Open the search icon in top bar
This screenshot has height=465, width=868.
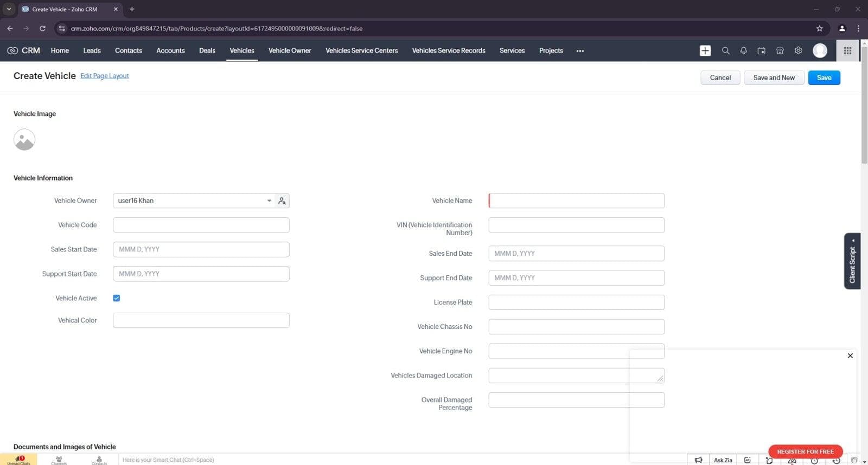click(x=725, y=50)
